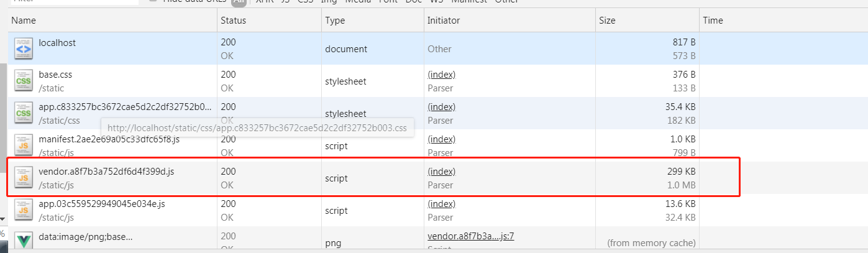Screen dimensions: 868x253
Task: Click the JS icon beside vendor.a8f7b3a752df6d4f399d.js
Action: [23, 178]
